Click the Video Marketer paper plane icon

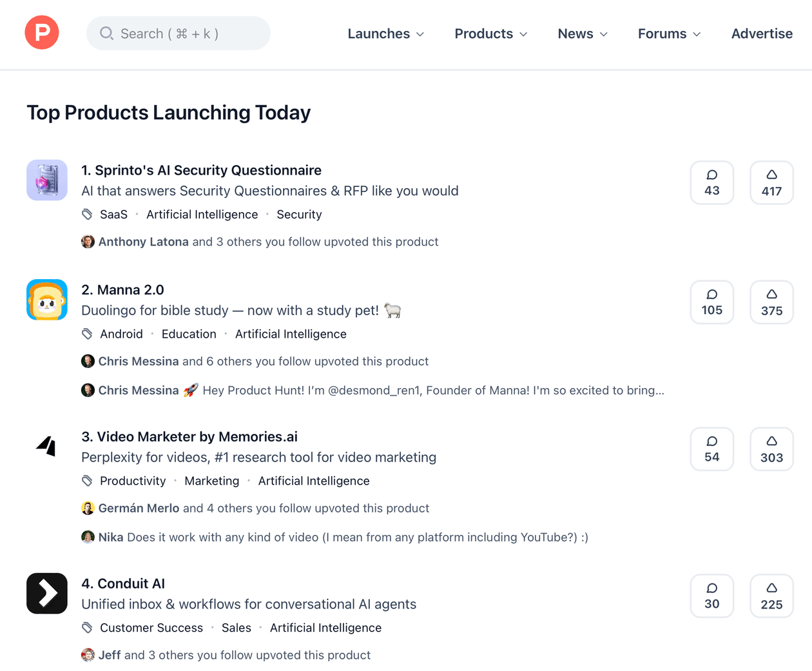47,446
